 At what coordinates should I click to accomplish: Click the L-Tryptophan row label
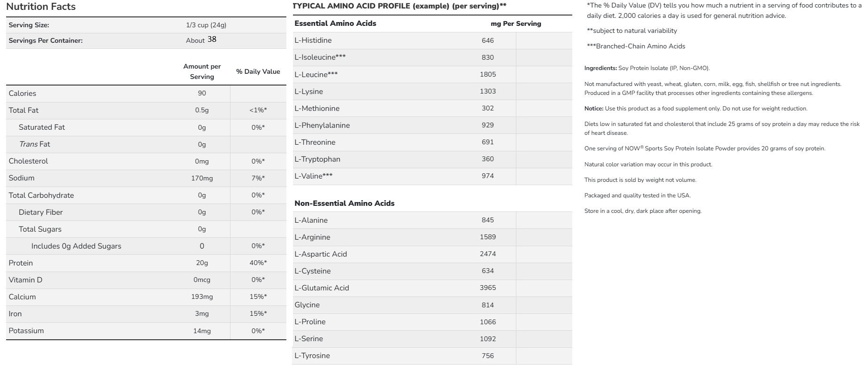317,159
